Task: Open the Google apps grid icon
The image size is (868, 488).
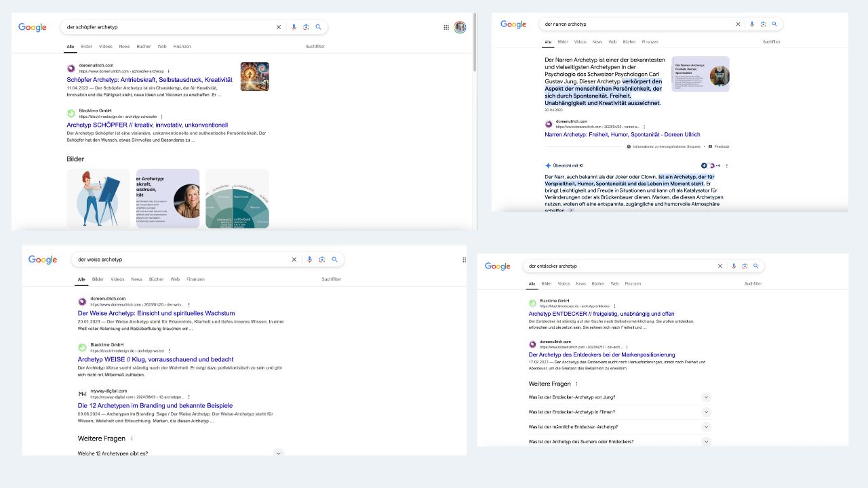Action: pyautogui.click(x=446, y=27)
